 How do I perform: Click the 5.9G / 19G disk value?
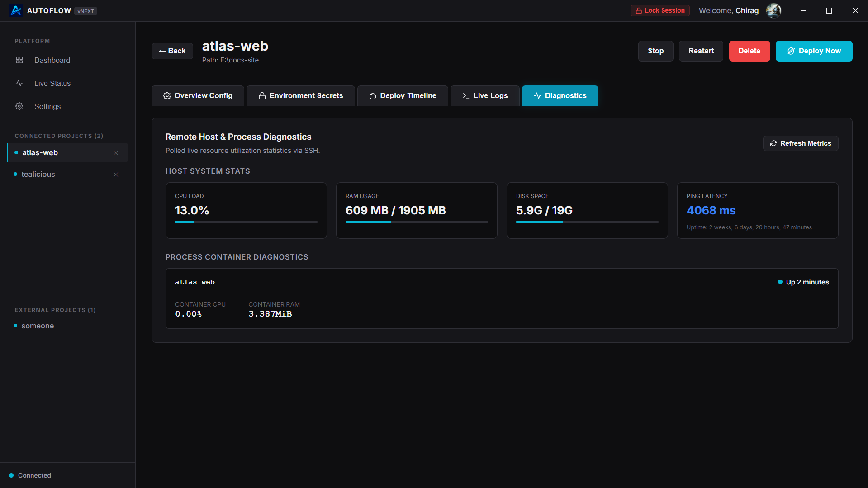(x=544, y=210)
